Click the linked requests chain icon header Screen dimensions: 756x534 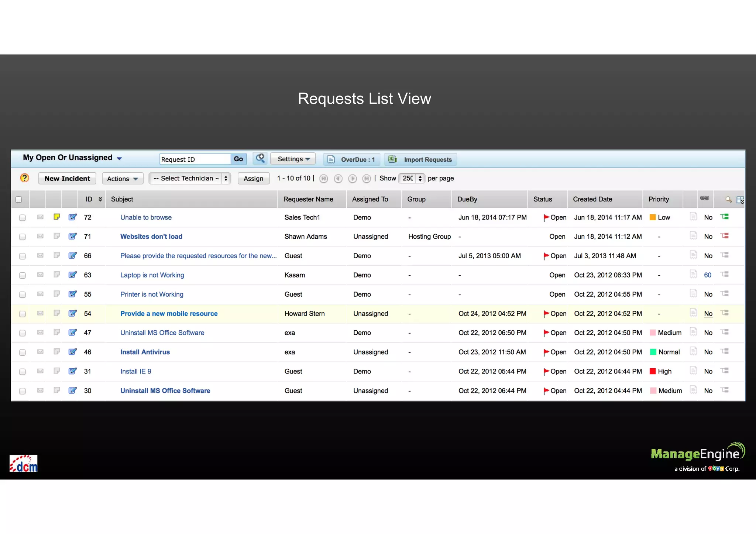pyautogui.click(x=705, y=198)
